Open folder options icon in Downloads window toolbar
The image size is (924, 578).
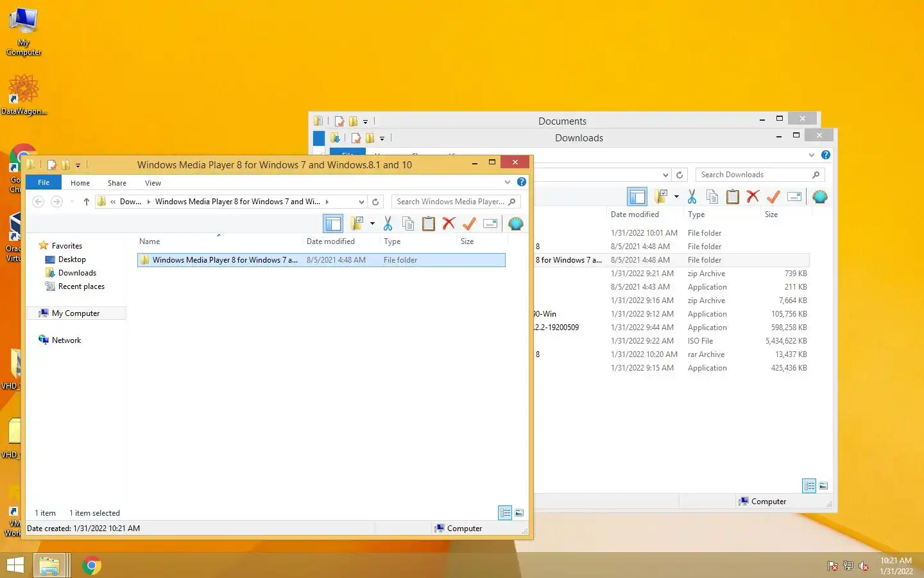661,197
